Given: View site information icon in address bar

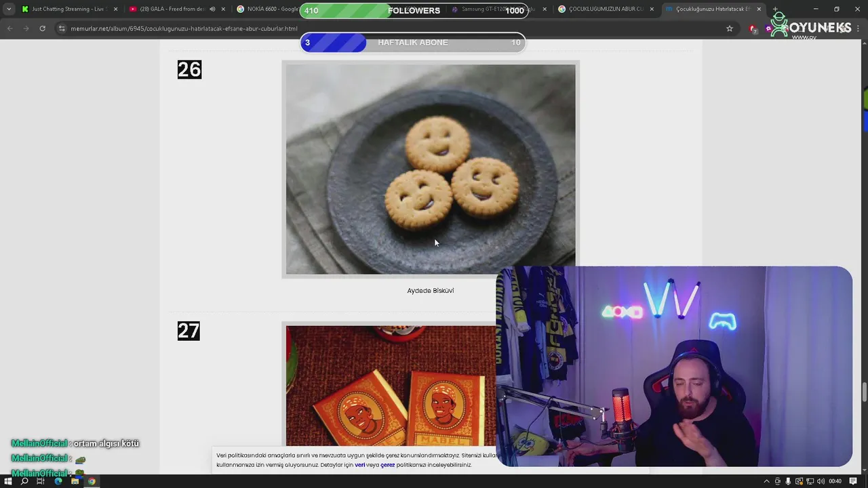Looking at the screenshot, I should point(62,28).
